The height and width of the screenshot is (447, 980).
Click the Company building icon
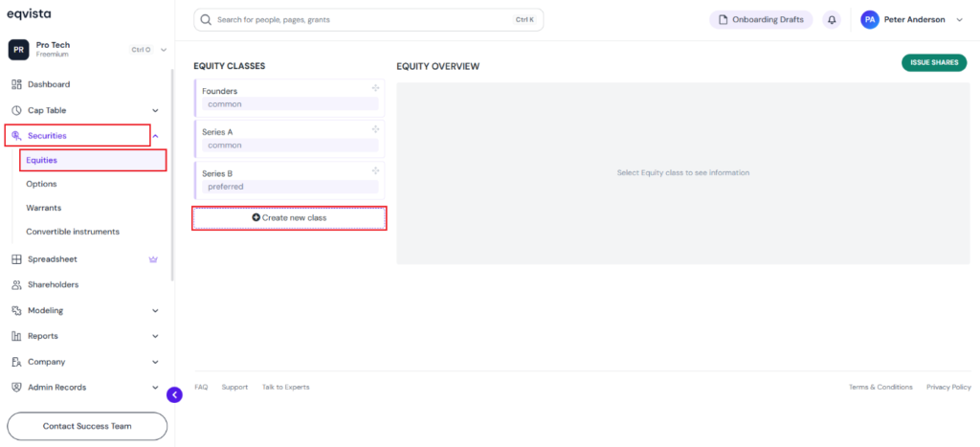(17, 362)
